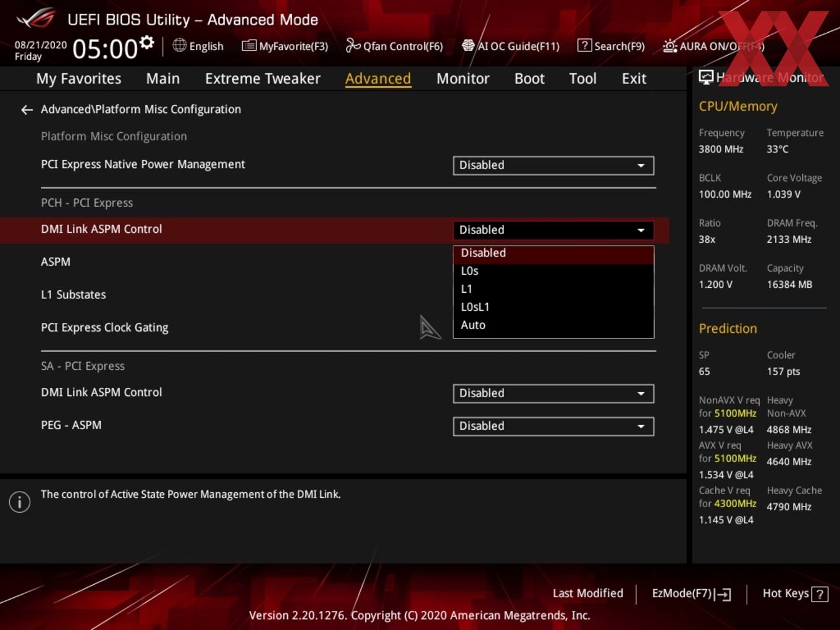Click the EzMode exit arrow icon

pyautogui.click(x=723, y=594)
